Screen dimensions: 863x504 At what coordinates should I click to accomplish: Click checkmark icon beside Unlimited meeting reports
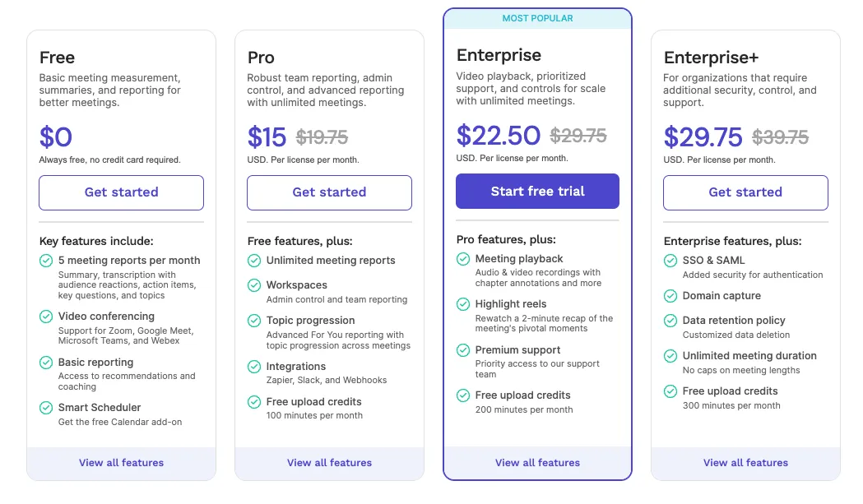pos(254,261)
